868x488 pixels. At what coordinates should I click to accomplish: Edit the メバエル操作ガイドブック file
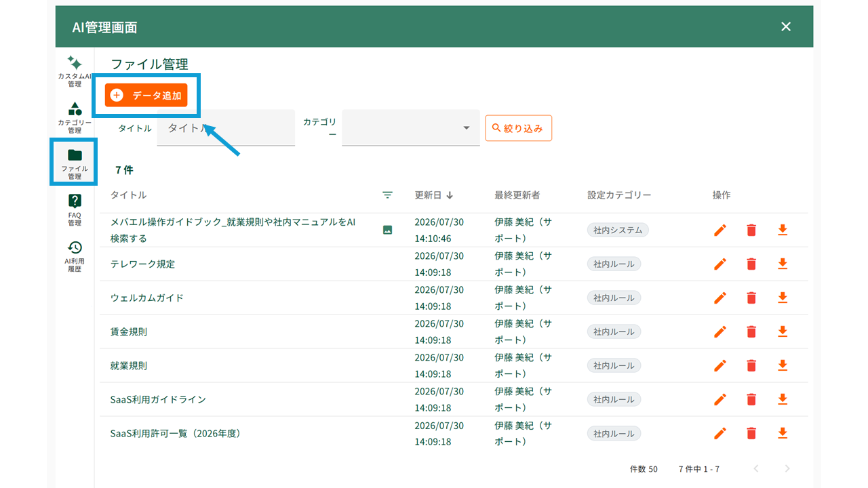[x=720, y=230]
